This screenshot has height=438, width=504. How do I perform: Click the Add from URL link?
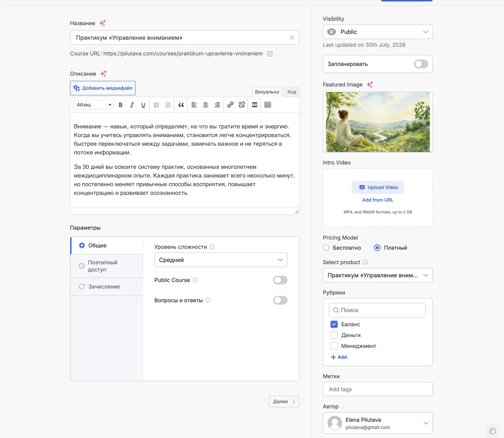(378, 200)
